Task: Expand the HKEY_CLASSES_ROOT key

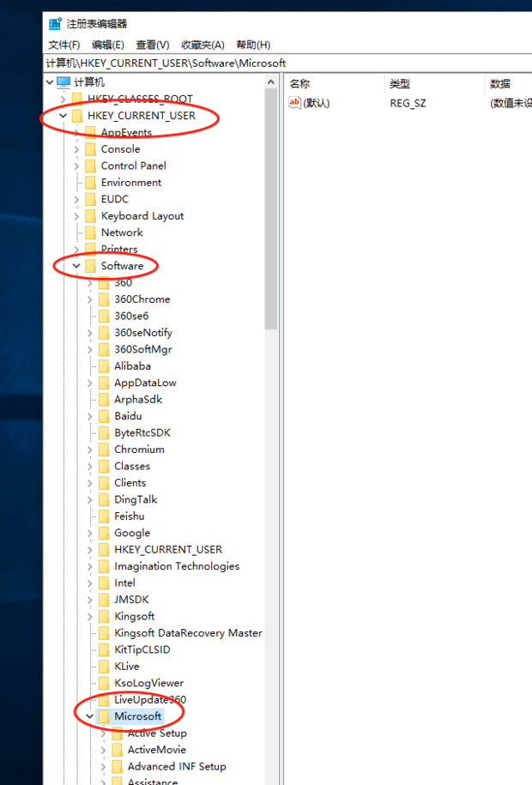Action: coord(63,100)
